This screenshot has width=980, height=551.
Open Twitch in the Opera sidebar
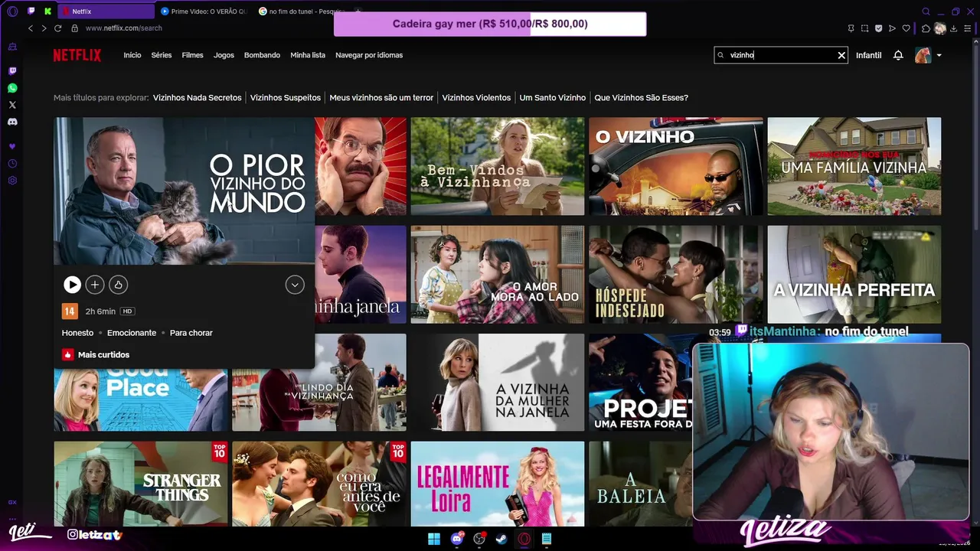(x=12, y=71)
